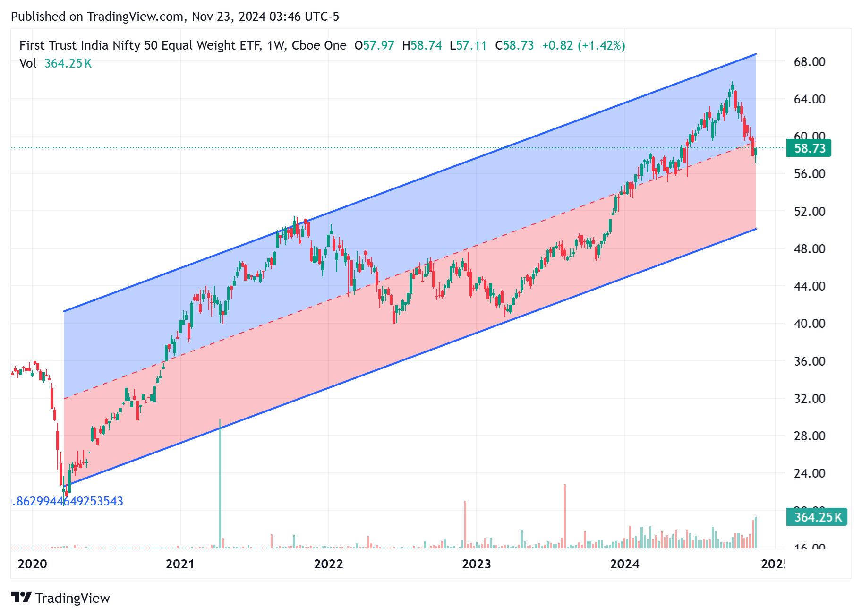
Task: Click the close value C58.73
Action: tap(514, 45)
